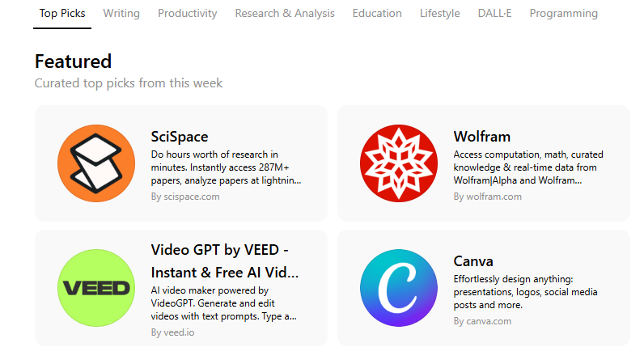Image resolution: width=644 pixels, height=364 pixels.
Task: Open the Writing category tab
Action: click(x=121, y=13)
